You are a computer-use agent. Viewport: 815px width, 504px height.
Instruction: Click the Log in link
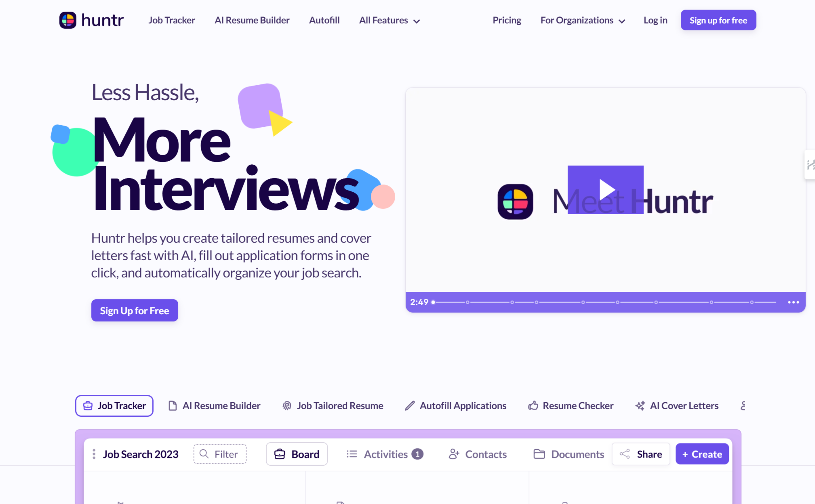[655, 20]
